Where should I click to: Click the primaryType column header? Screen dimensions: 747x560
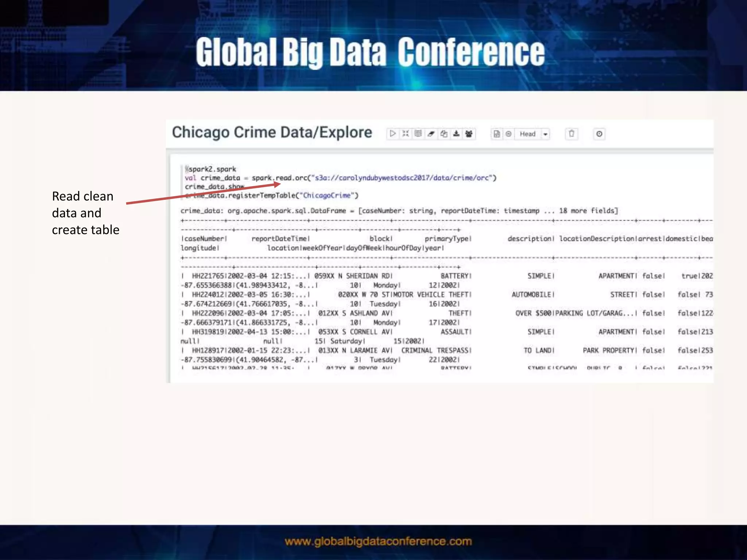point(447,238)
